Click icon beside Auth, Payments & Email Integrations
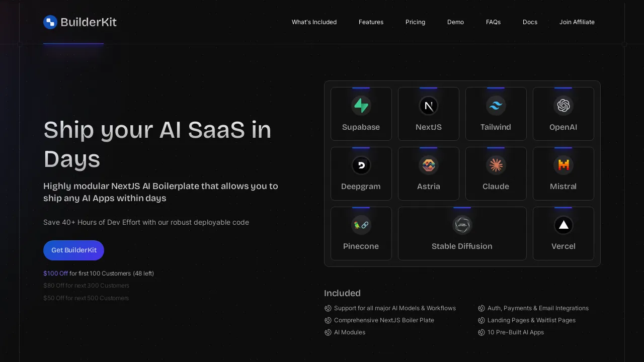 (x=481, y=308)
